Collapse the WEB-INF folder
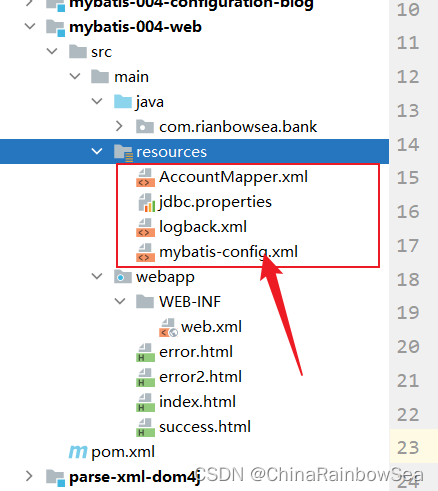Viewport: 438px width, 491px height. [x=120, y=302]
